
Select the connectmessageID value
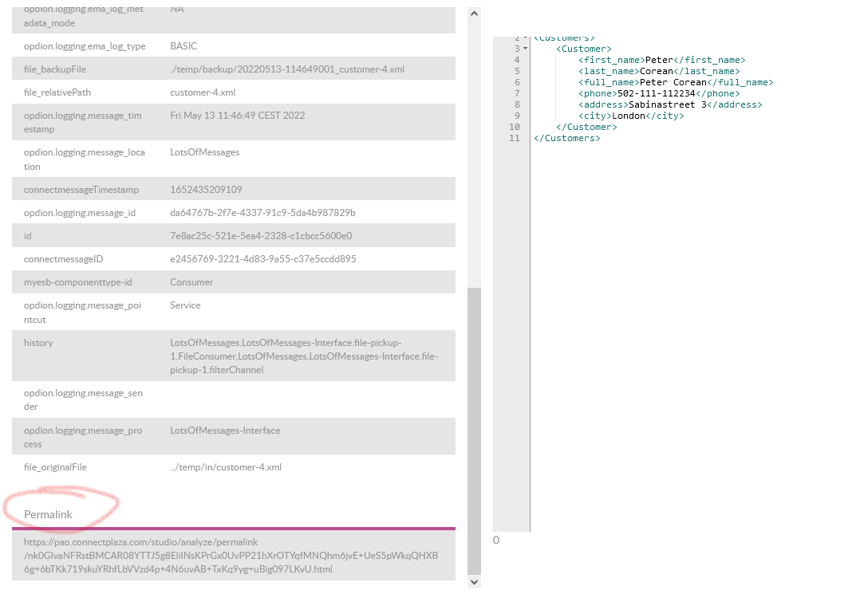tap(262, 259)
